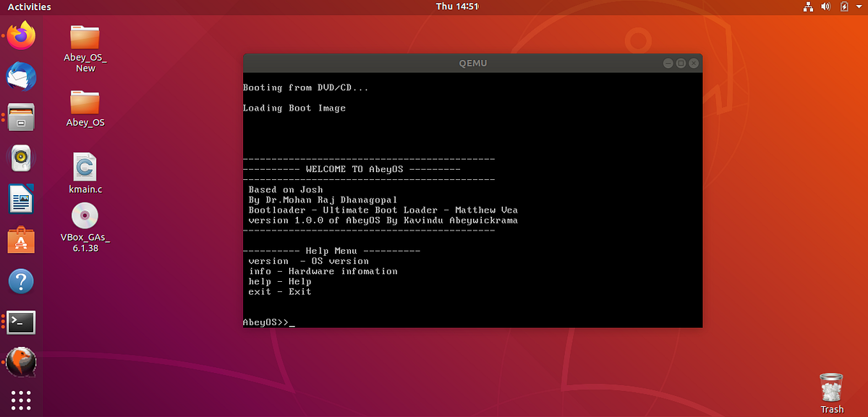Screen dimensions: 868x417
Task: Mute audio via the speaker indicator
Action: coord(825,7)
